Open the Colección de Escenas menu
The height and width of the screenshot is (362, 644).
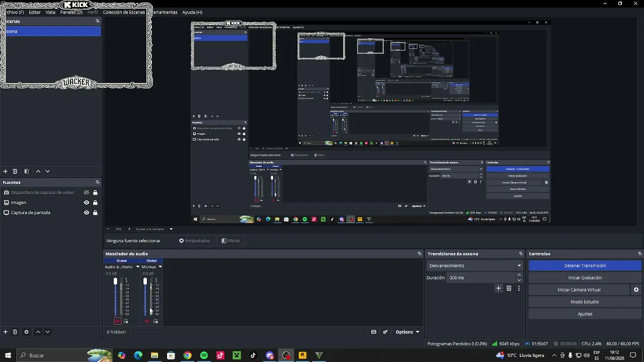point(124,12)
